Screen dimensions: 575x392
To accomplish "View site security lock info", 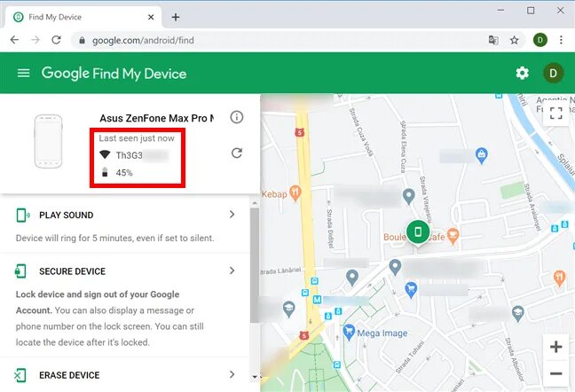I will (83, 40).
